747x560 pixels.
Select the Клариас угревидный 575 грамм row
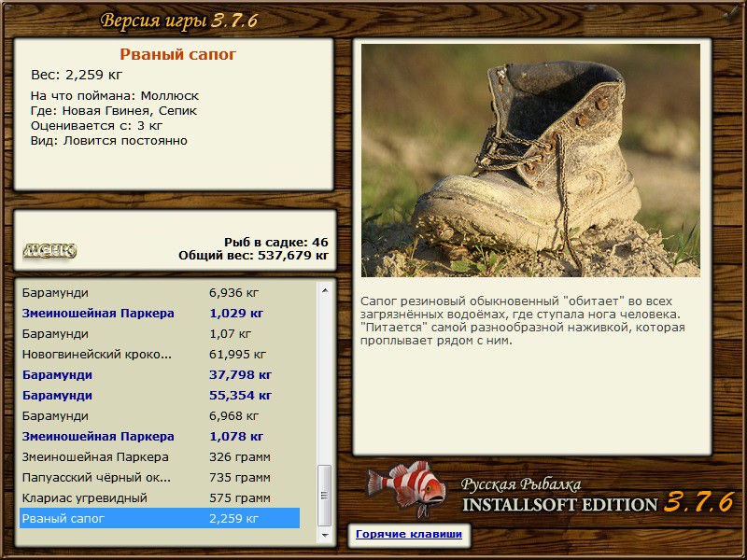(x=160, y=497)
